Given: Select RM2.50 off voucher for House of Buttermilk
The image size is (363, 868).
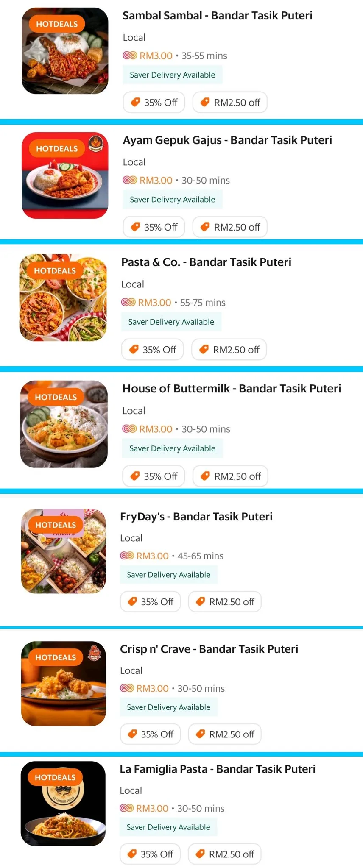Looking at the screenshot, I should coord(230,476).
